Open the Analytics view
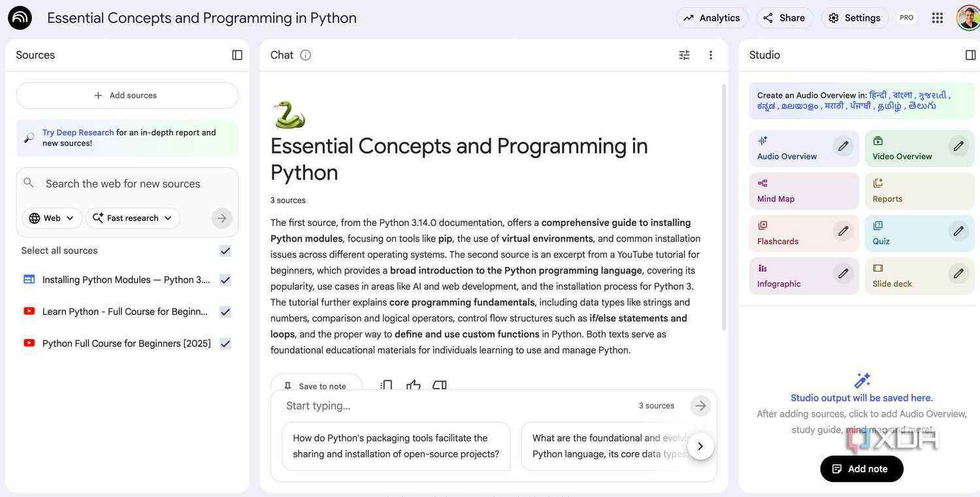 [x=712, y=18]
